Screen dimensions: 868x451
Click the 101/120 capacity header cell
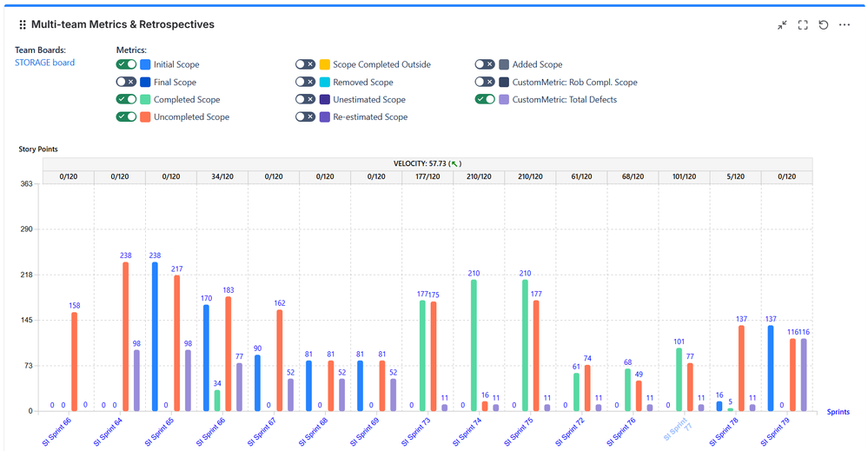point(684,176)
